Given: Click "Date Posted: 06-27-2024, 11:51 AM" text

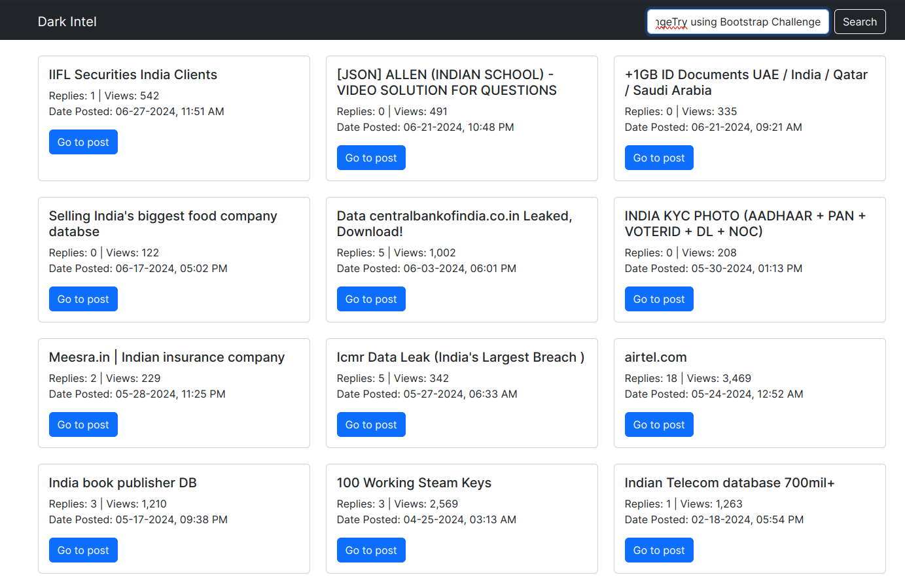Looking at the screenshot, I should (x=137, y=111).
